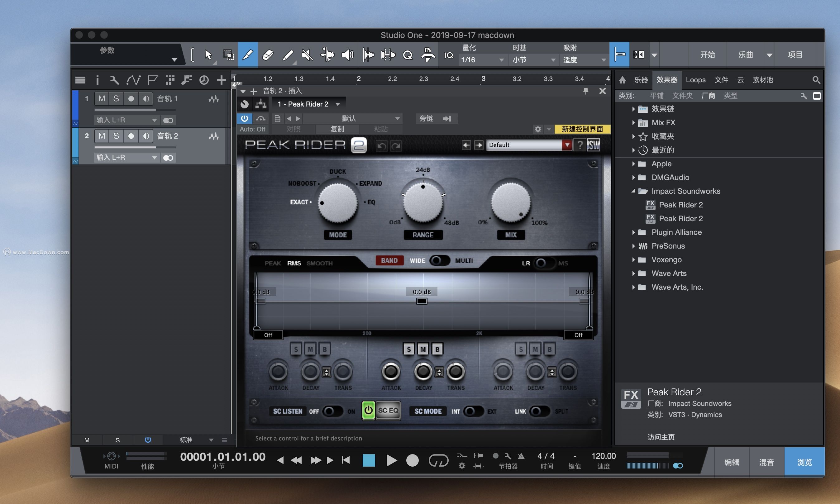Open snap 适度 dropdown
This screenshot has width=840, height=504.
click(584, 60)
